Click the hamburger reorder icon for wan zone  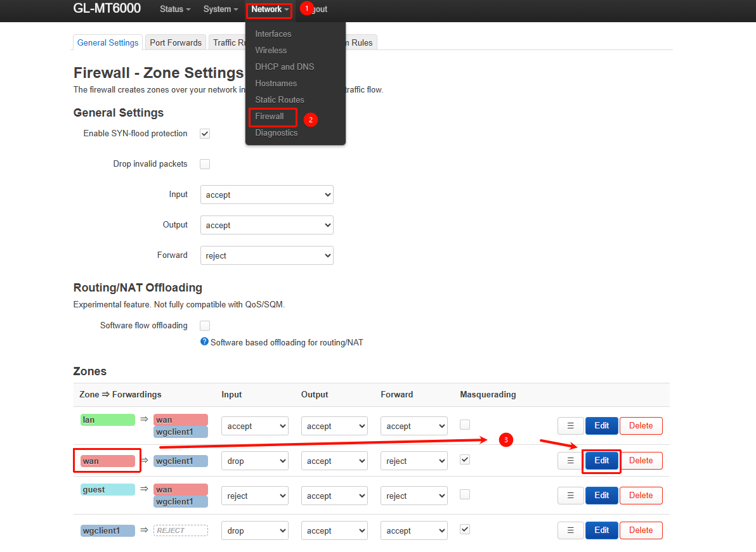coord(570,461)
